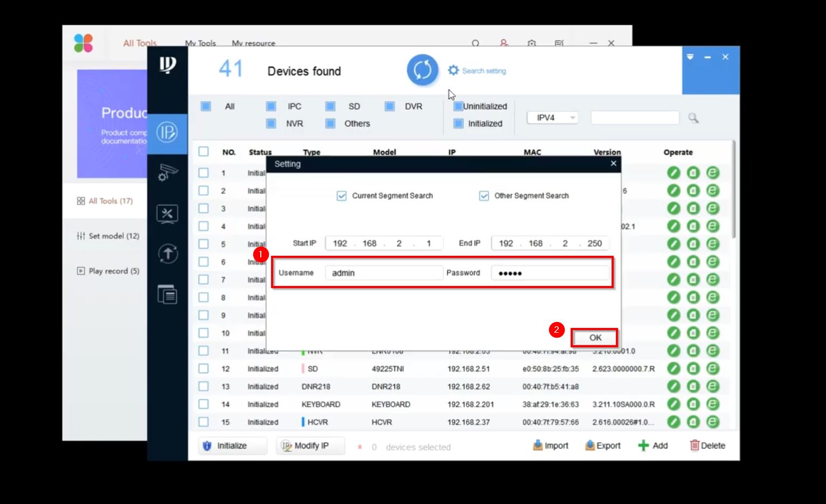Open the Search setting link

pos(477,71)
